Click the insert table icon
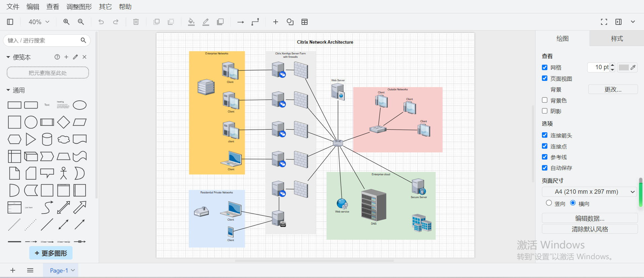644x278 pixels. tap(305, 22)
